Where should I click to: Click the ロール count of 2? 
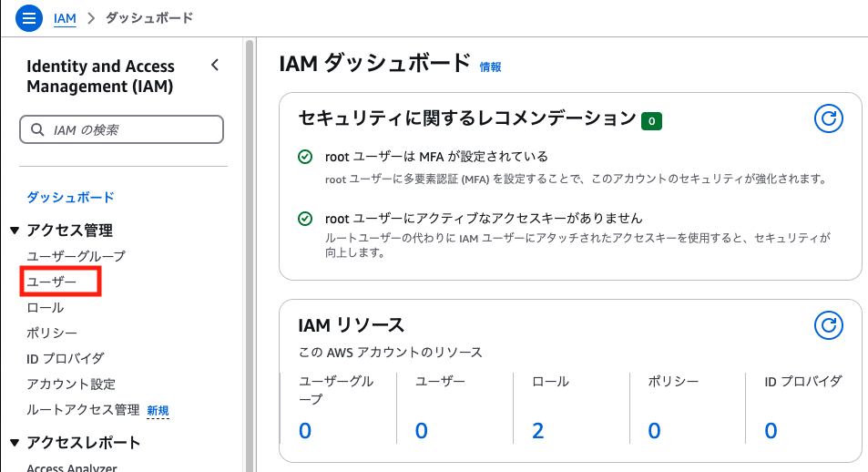[x=537, y=430]
